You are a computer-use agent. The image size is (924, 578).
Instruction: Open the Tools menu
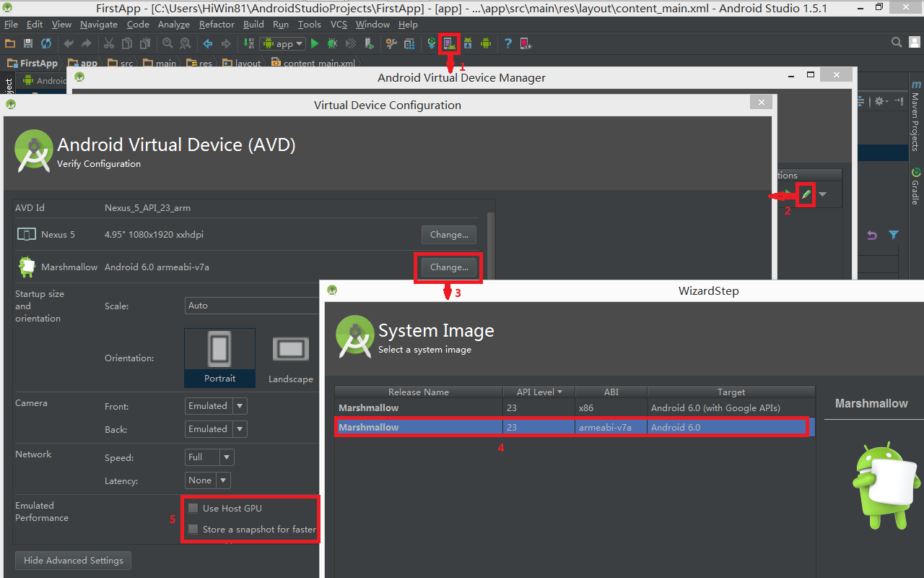[310, 24]
